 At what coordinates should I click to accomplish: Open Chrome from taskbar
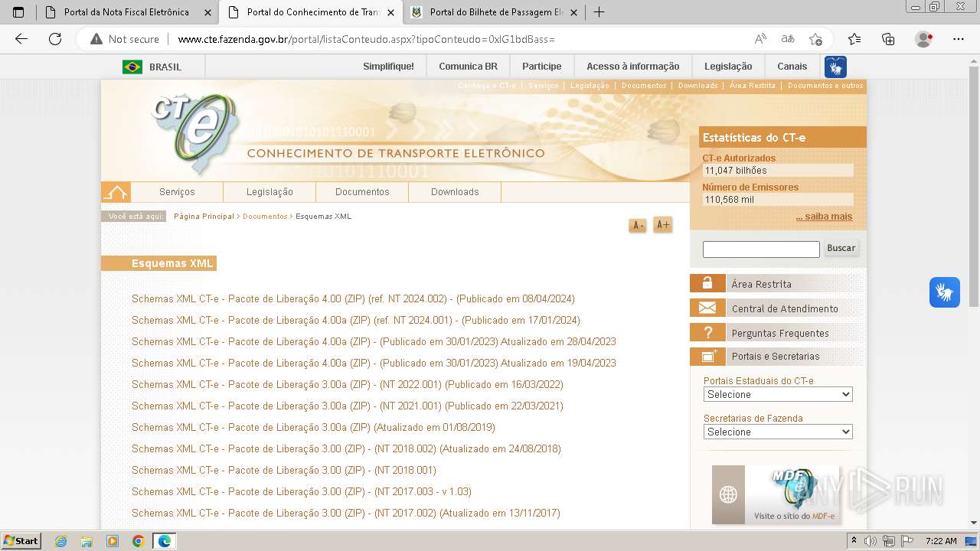pyautogui.click(x=139, y=541)
